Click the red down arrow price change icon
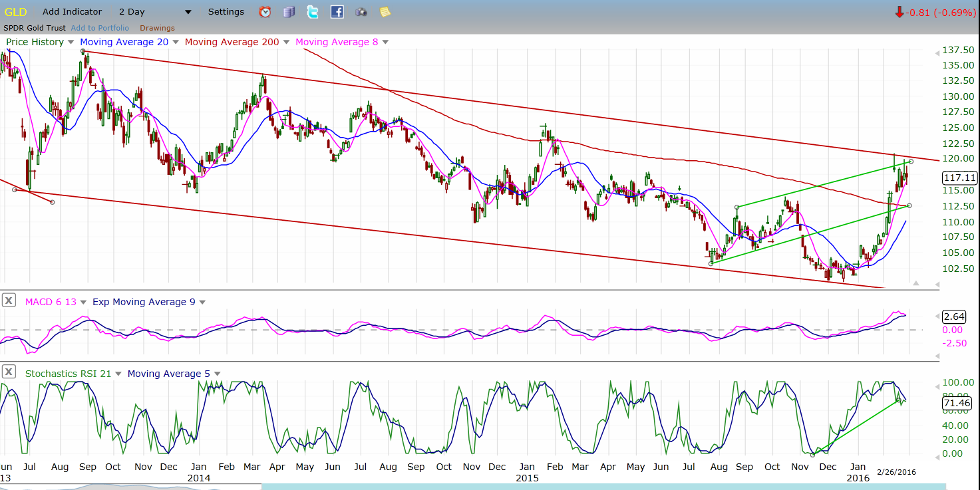980x490 pixels. point(899,11)
